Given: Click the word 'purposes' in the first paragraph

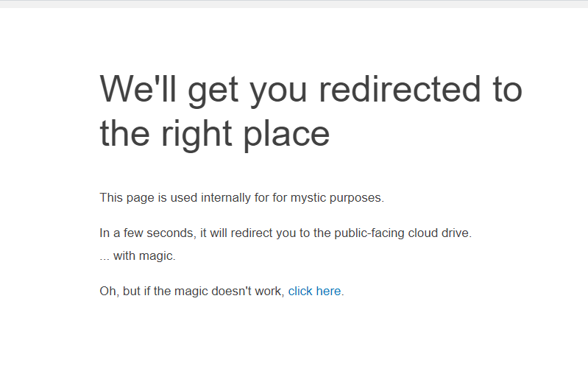Looking at the screenshot, I should [x=355, y=198].
